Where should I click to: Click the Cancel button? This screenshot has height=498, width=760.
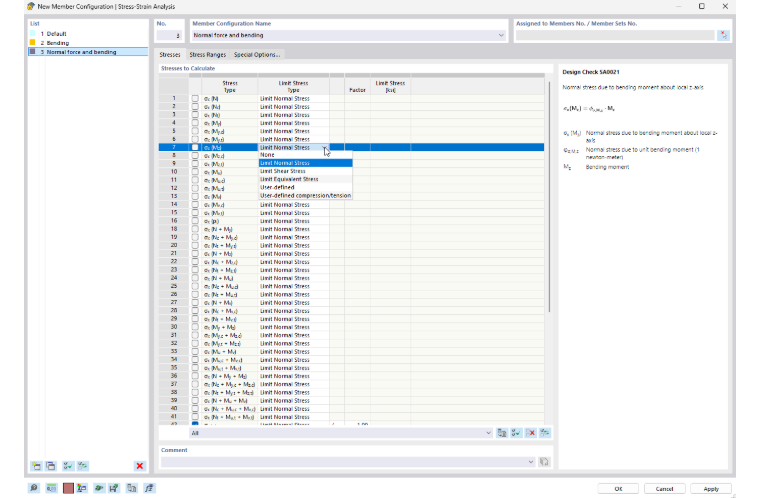664,489
